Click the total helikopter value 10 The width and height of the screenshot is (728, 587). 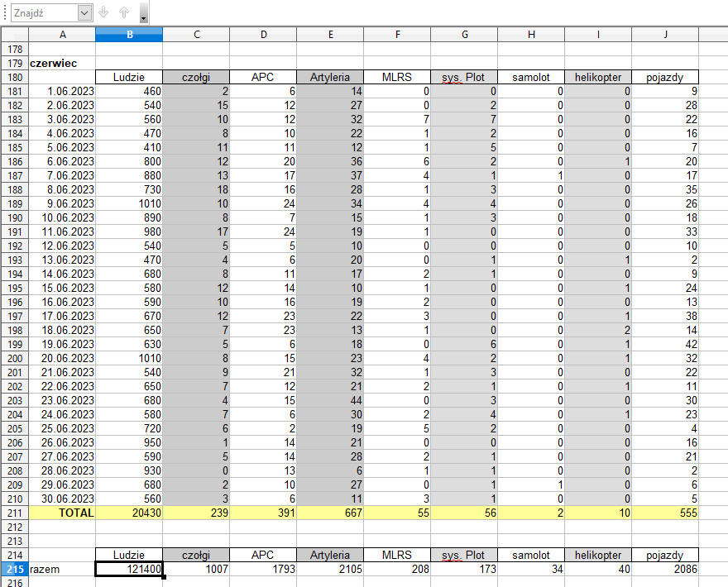(x=598, y=513)
